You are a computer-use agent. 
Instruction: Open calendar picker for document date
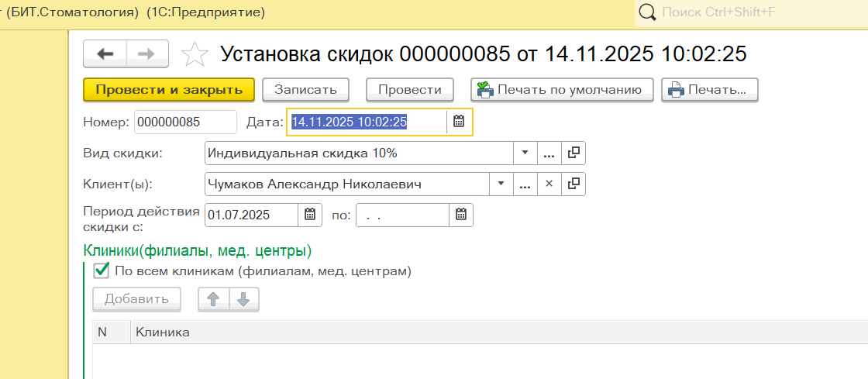[459, 122]
